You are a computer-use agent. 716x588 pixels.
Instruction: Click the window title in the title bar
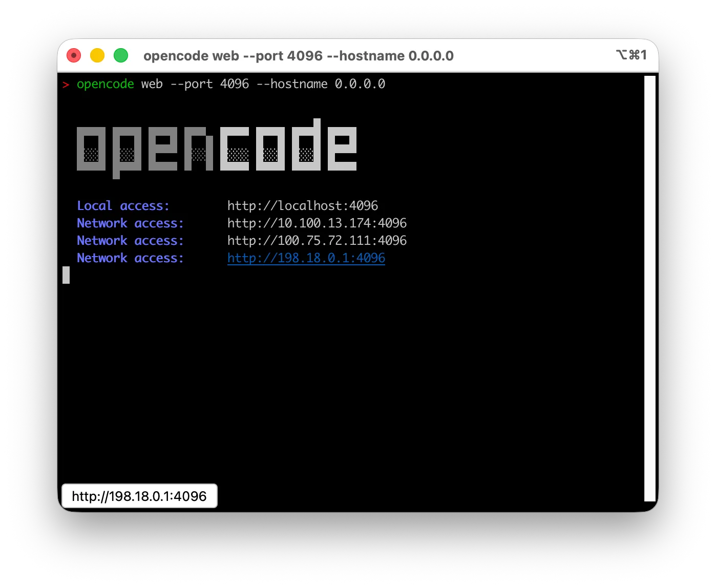[x=298, y=56]
